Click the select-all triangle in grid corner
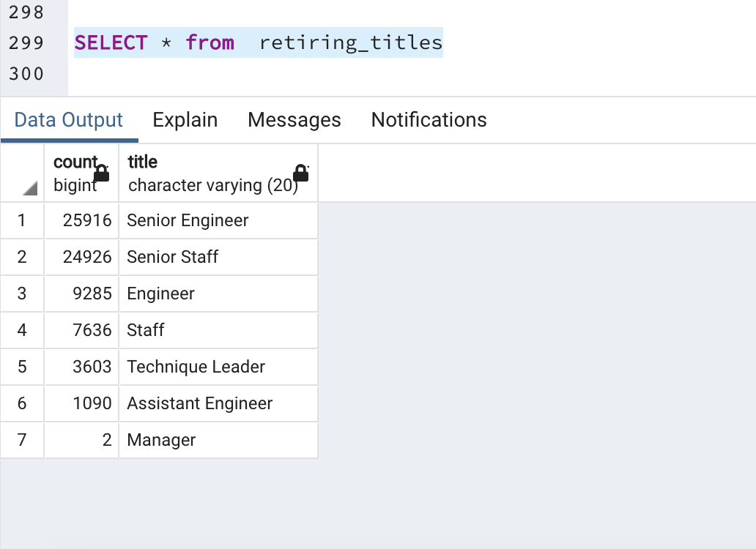Image resolution: width=756 pixels, height=549 pixels. pos(30,188)
